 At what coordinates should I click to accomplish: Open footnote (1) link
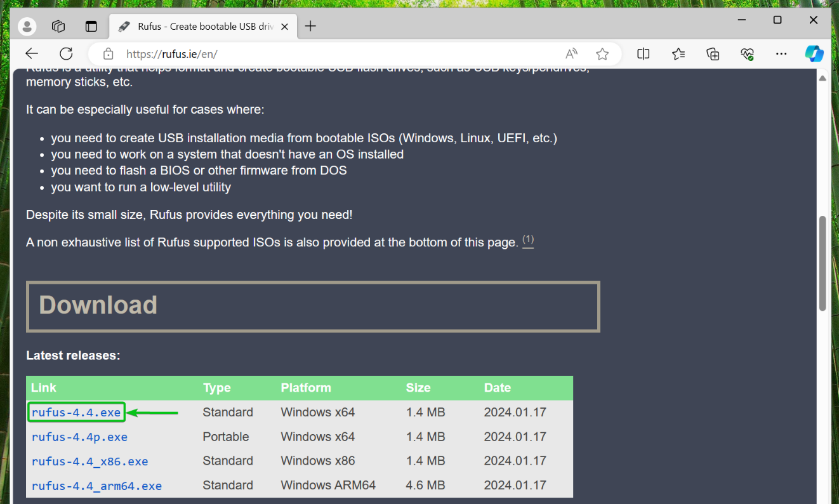click(x=528, y=241)
